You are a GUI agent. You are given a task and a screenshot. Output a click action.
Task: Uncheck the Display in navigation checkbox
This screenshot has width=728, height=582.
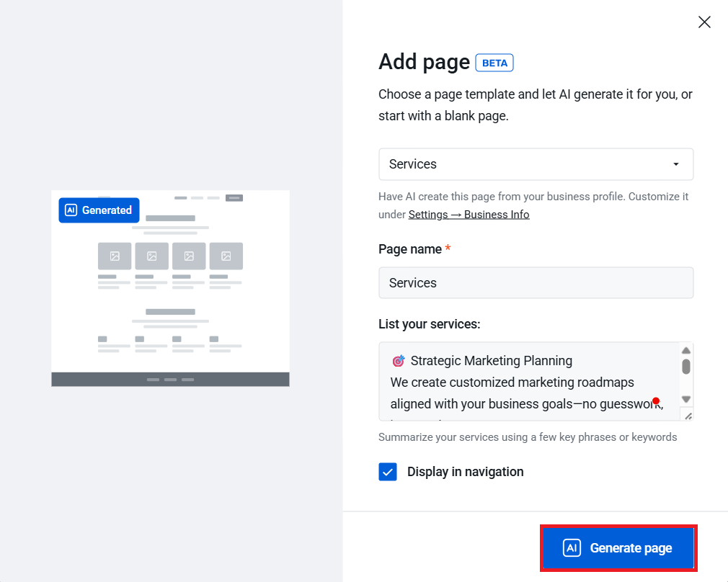point(388,472)
